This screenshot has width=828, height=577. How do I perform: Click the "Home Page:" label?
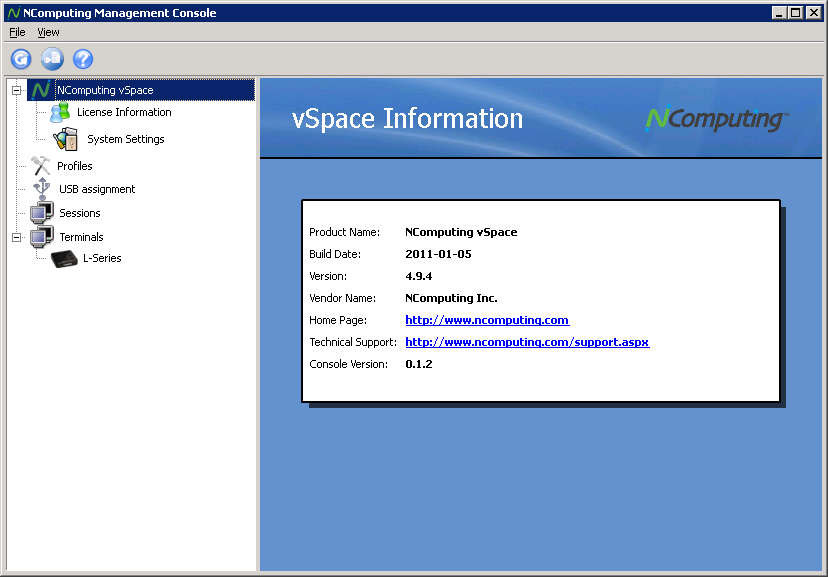tap(338, 320)
